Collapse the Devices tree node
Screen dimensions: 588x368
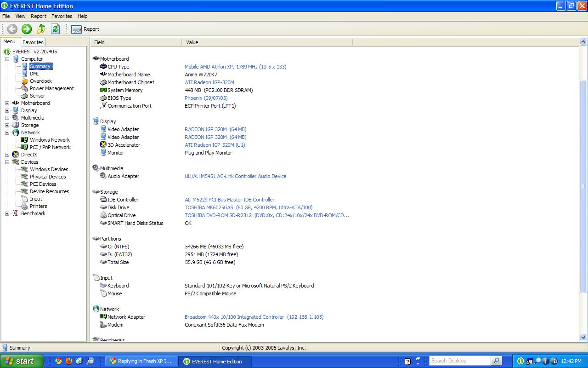7,162
